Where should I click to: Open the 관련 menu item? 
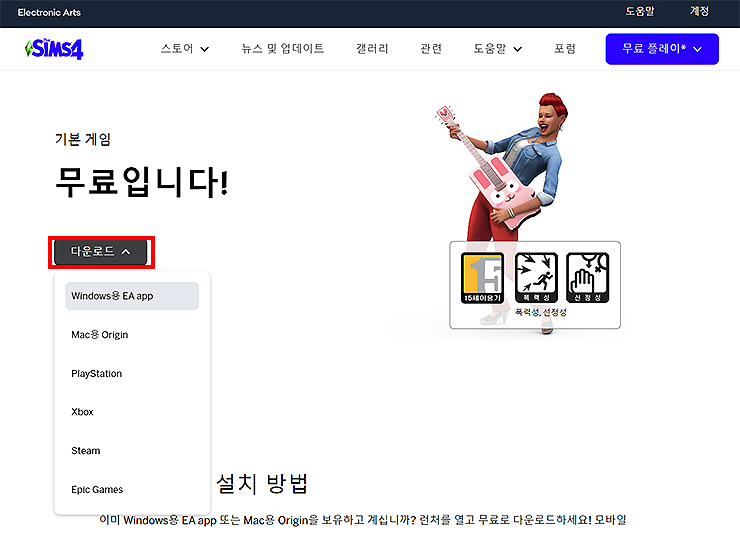(431, 49)
